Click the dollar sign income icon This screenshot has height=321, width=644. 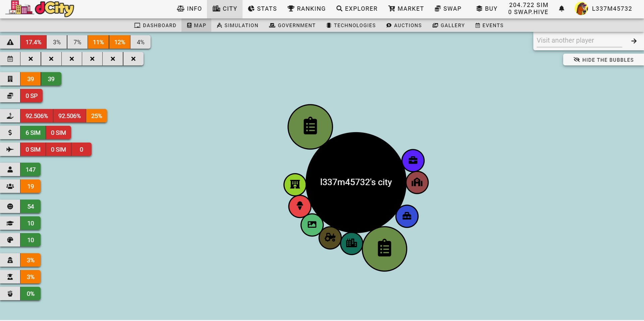click(10, 133)
